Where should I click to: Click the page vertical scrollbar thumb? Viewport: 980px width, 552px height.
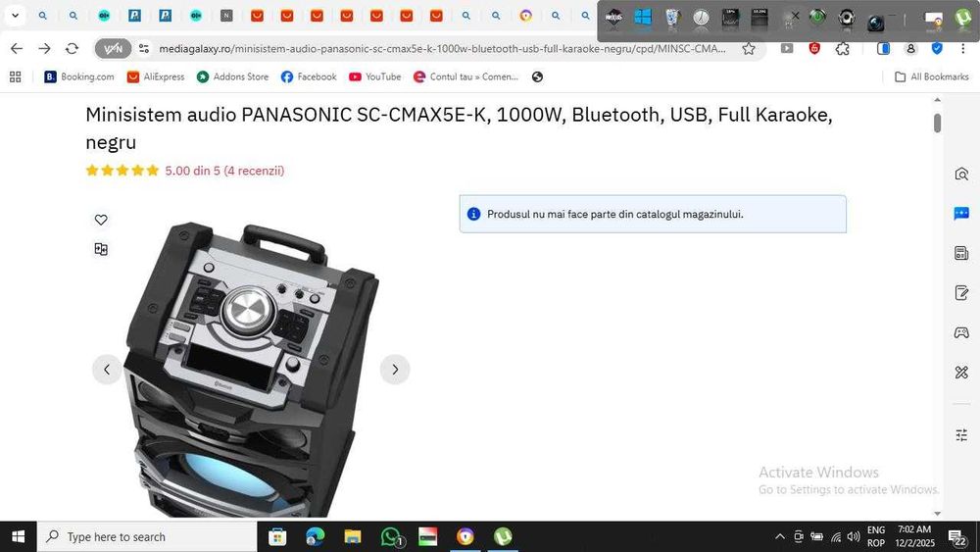point(937,123)
